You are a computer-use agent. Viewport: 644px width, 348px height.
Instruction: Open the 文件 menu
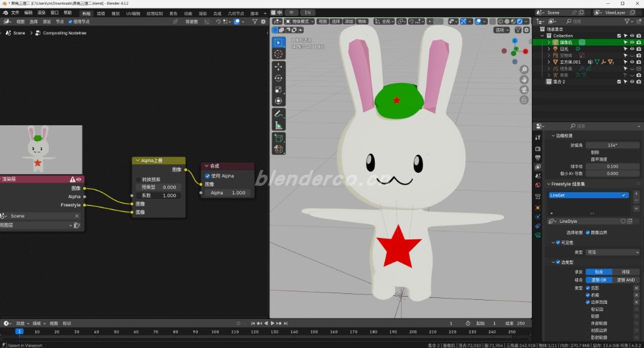(x=15, y=13)
